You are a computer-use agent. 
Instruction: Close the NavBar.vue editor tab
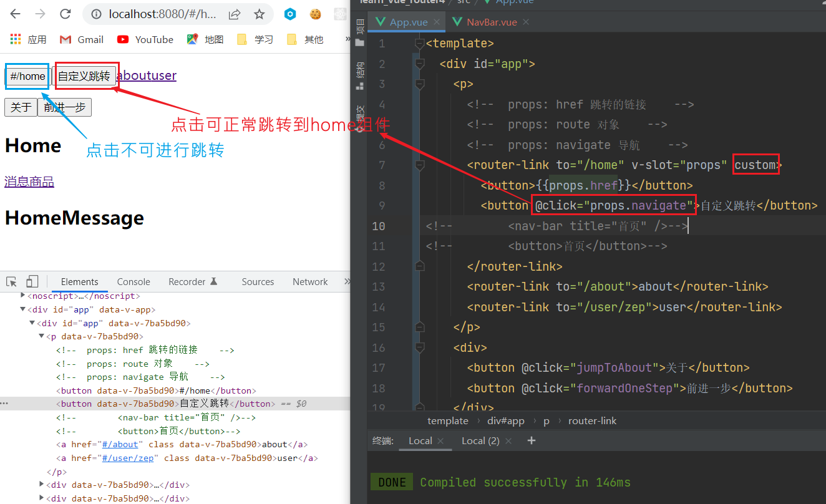pyautogui.click(x=526, y=22)
